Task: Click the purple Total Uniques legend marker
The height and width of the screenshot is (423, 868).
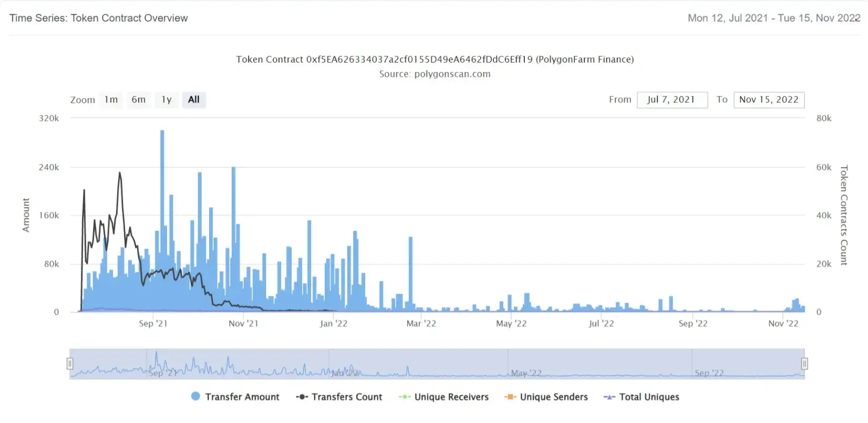Action: (609, 397)
